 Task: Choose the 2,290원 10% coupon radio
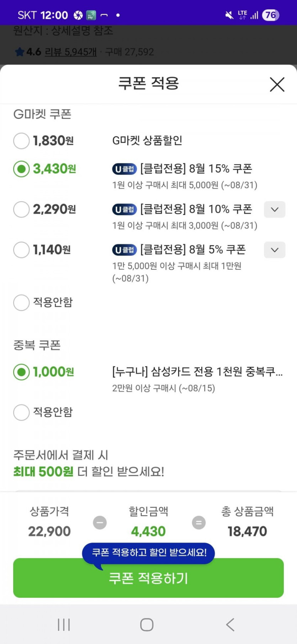[x=21, y=209]
